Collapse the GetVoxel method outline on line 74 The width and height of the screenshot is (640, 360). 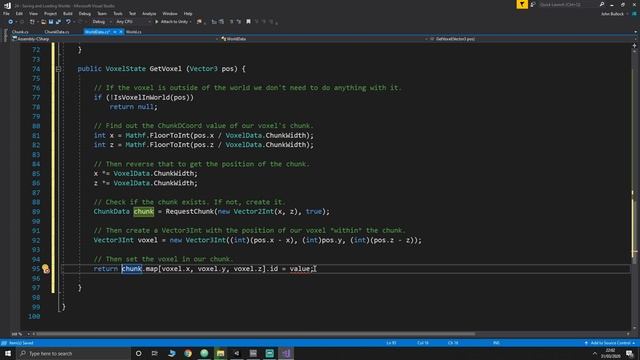[58, 69]
